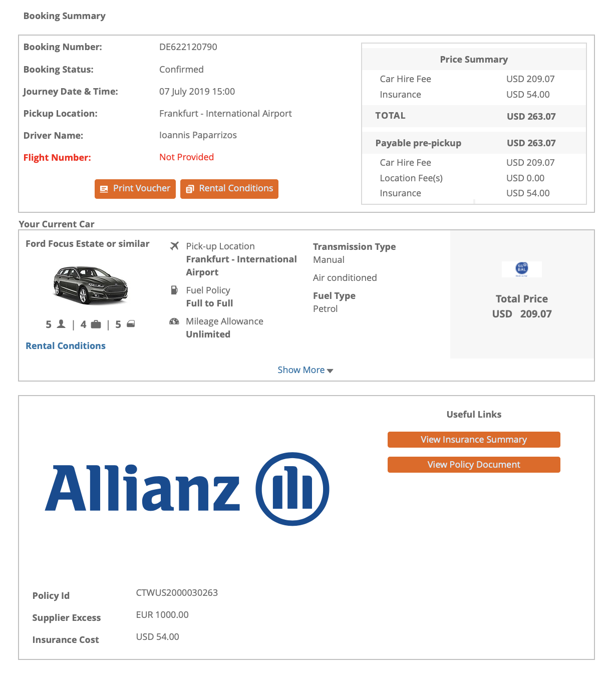Click the red Not Provided flight number
The height and width of the screenshot is (689, 616).
coord(186,157)
